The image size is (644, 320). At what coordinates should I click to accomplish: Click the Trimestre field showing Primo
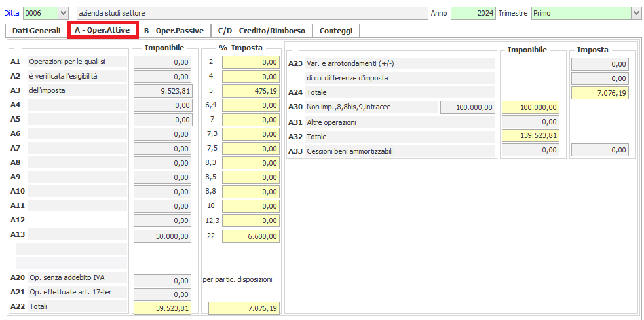582,13
